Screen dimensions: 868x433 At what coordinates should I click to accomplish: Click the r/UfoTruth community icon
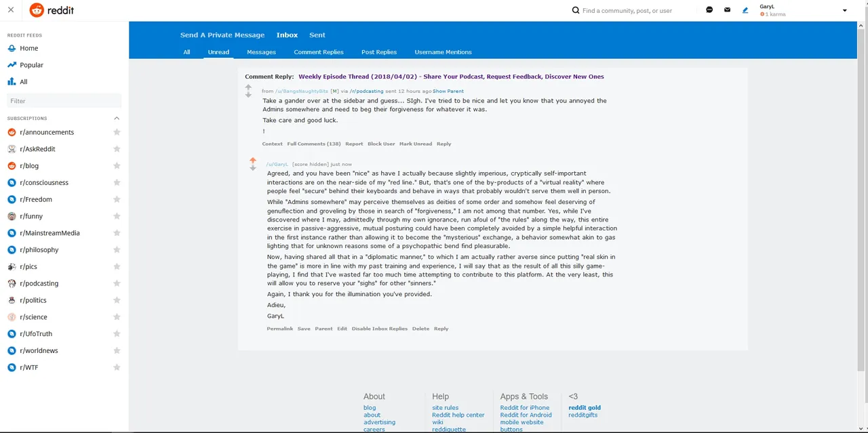pyautogui.click(x=12, y=333)
